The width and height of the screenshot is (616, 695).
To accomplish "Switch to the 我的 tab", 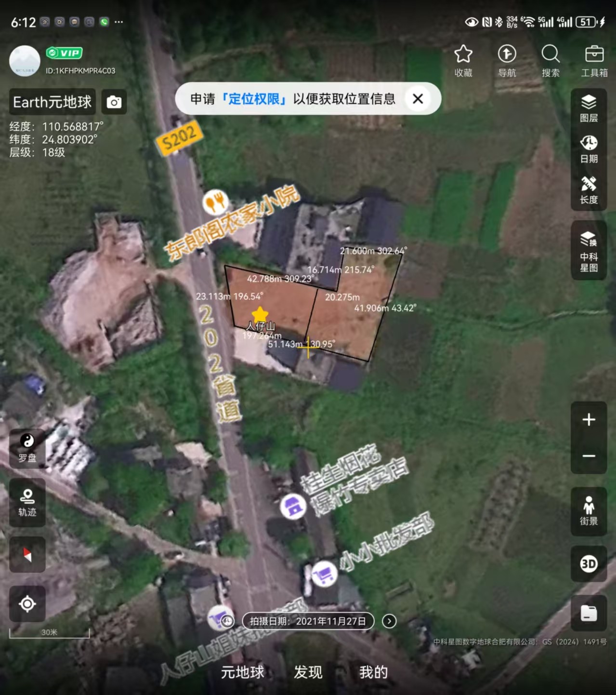I will [x=373, y=672].
